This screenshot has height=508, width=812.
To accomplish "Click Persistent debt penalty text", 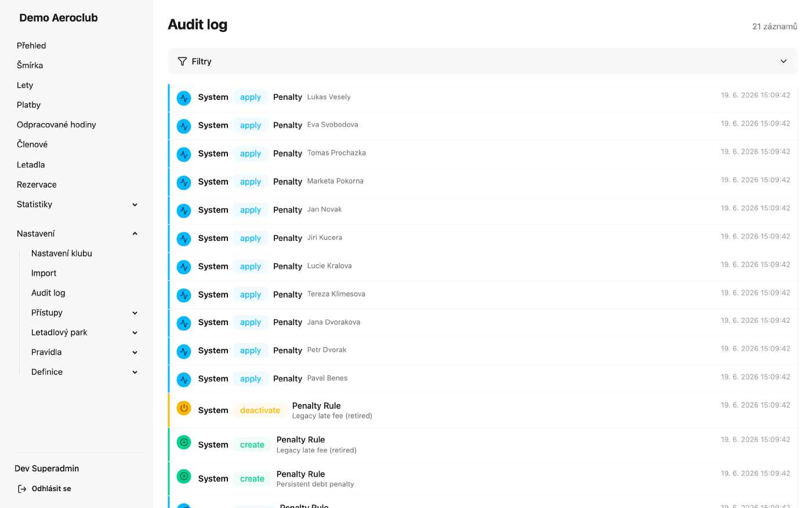I will point(315,484).
